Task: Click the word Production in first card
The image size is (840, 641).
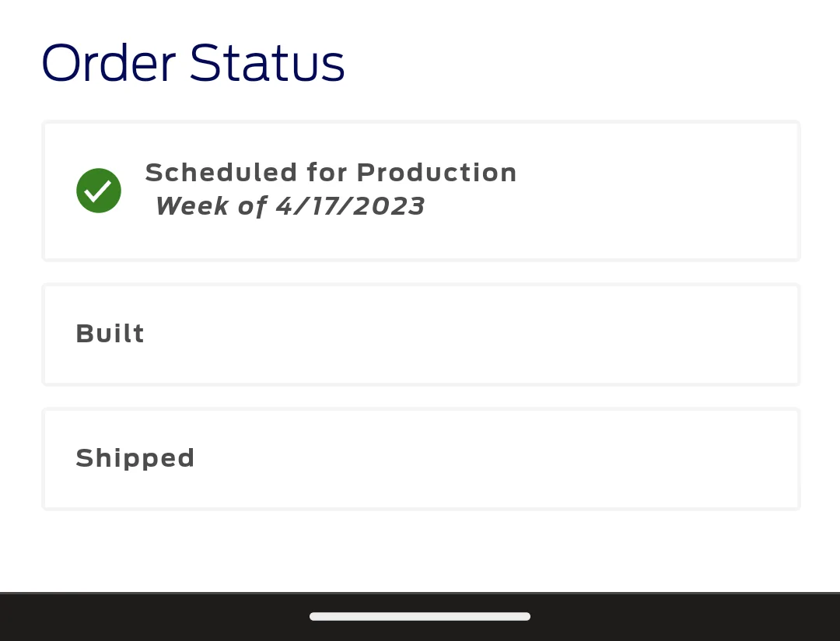Action: pyautogui.click(x=436, y=173)
